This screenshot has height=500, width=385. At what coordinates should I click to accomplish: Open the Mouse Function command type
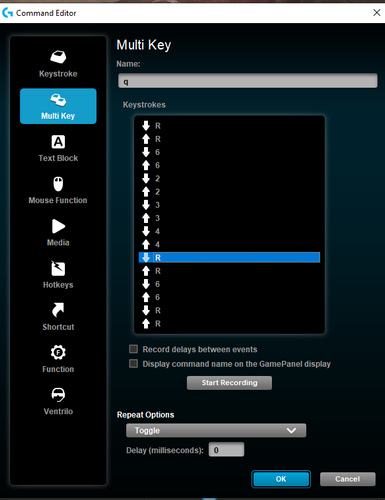tap(58, 191)
